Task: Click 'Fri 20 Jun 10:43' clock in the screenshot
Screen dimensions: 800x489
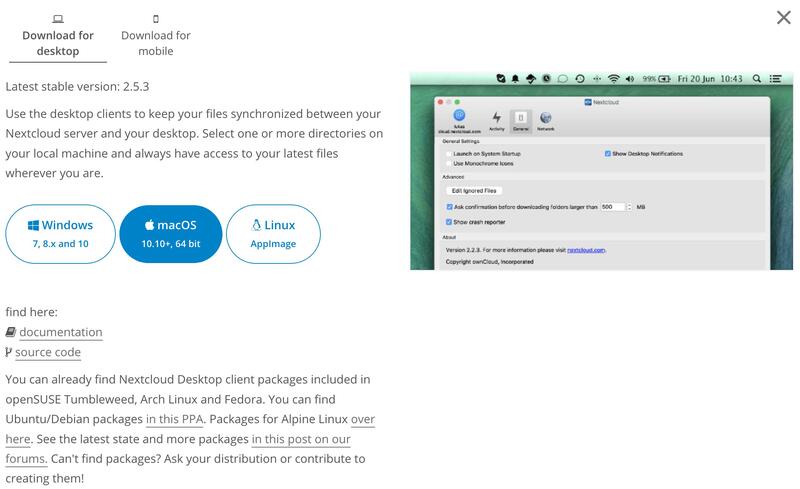Action: [x=710, y=79]
